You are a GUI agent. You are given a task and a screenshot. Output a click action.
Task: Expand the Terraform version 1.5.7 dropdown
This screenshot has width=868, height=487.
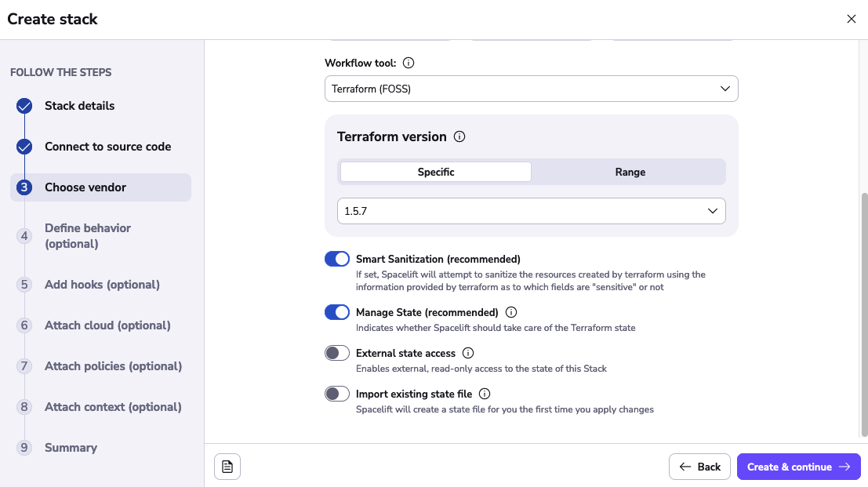531,211
